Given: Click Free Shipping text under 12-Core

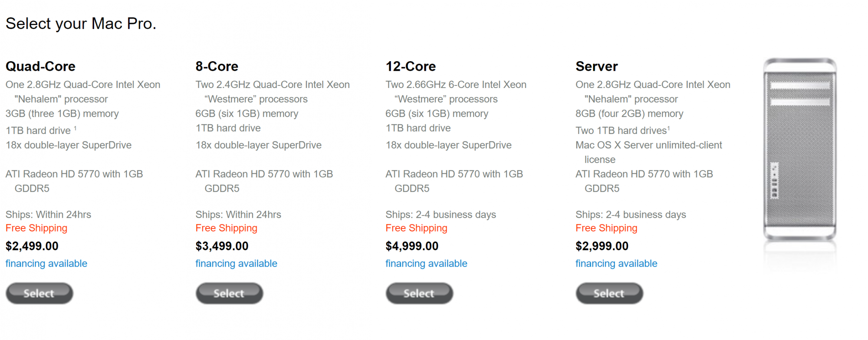Looking at the screenshot, I should tap(417, 228).
